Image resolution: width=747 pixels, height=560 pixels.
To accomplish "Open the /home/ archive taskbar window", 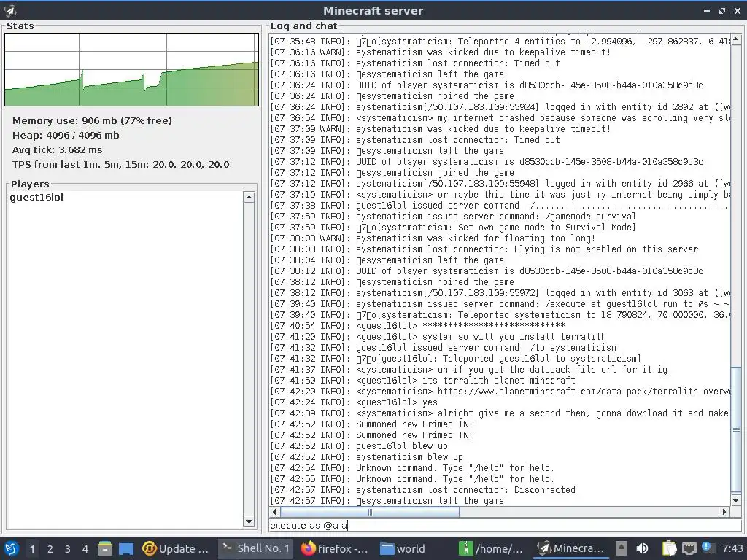I will click(491, 549).
